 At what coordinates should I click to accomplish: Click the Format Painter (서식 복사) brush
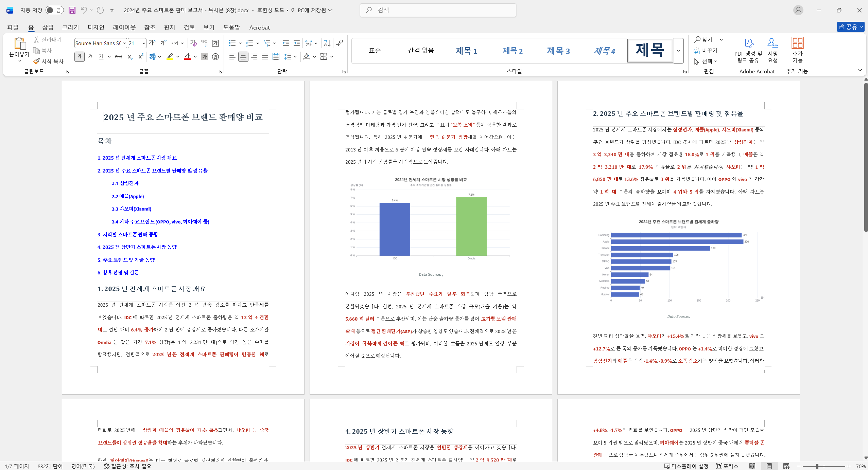click(36, 61)
